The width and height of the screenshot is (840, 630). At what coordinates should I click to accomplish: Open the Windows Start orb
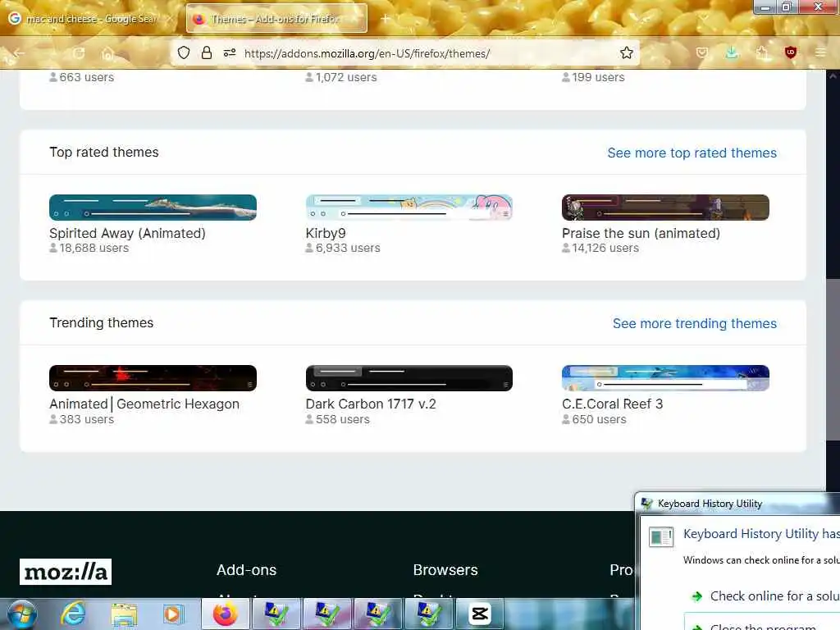(x=22, y=614)
